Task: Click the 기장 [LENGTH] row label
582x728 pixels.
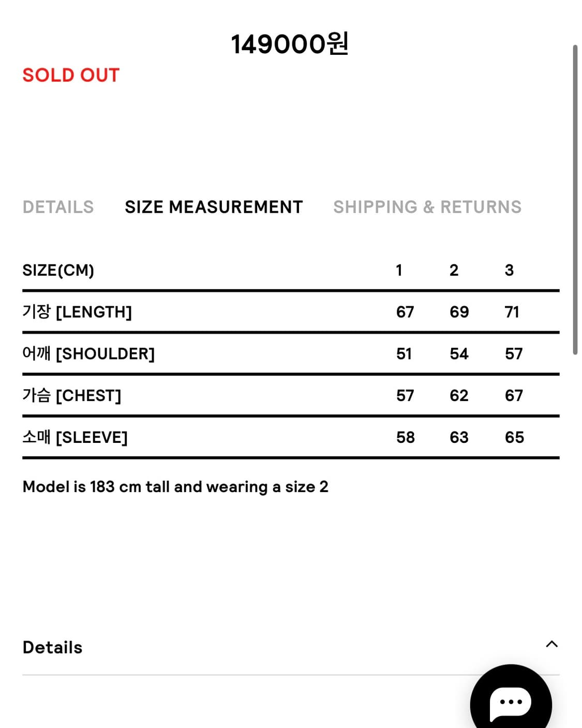Action: 77,312
